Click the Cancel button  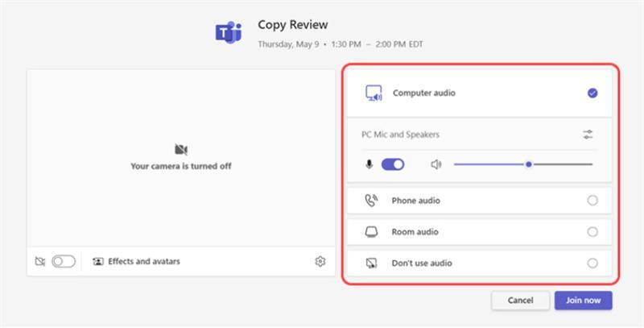tap(520, 301)
